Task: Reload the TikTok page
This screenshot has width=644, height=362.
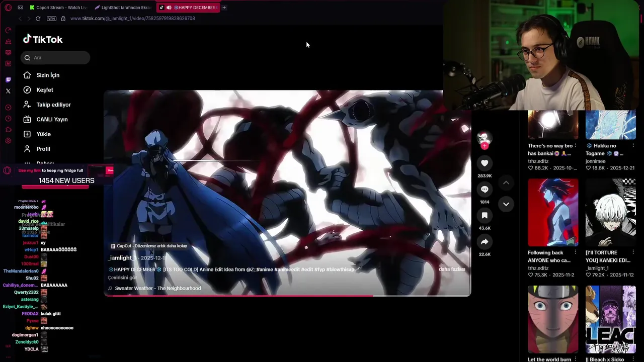Action: (38, 19)
